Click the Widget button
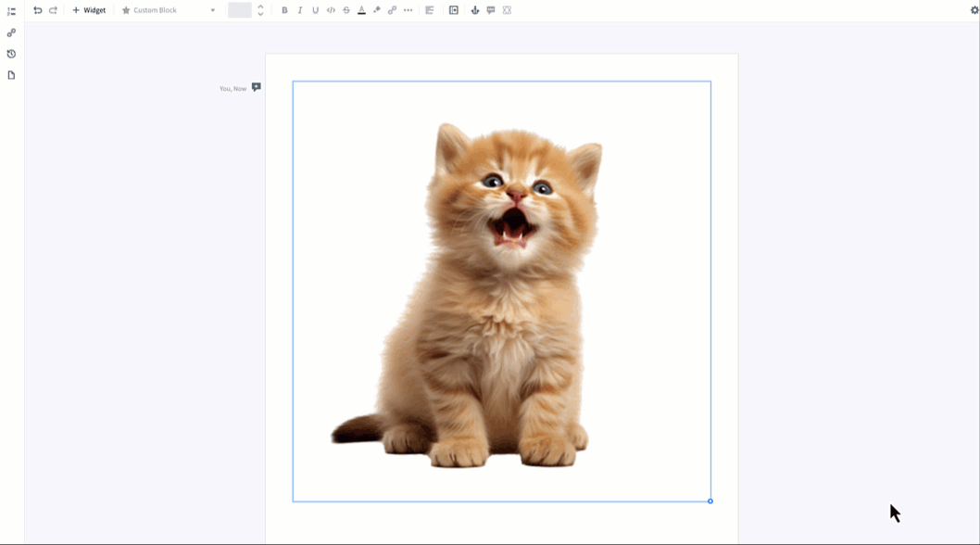980x545 pixels. click(x=88, y=10)
